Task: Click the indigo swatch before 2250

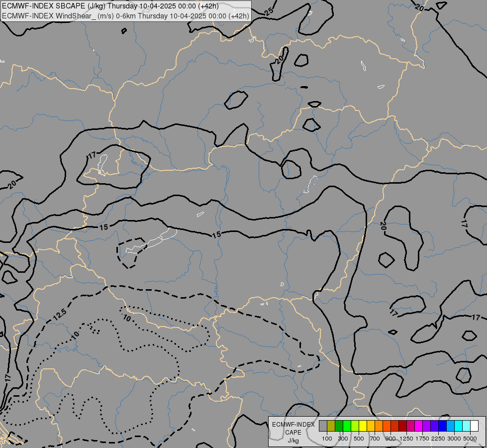Action: tap(434, 426)
